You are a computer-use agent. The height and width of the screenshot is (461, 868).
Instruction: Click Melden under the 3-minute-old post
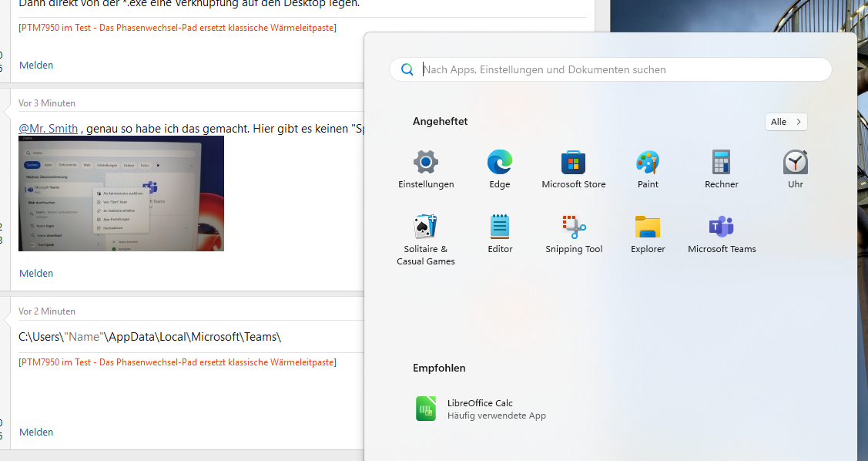click(x=36, y=273)
